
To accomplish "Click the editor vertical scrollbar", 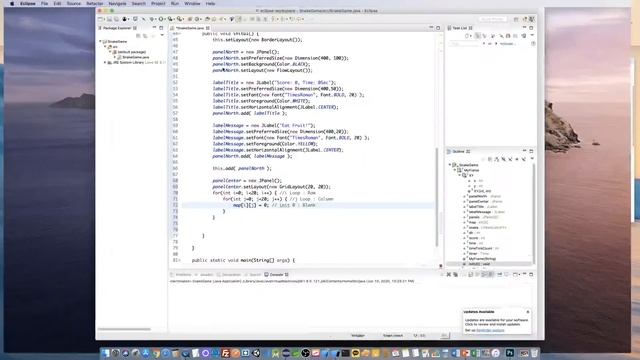I will 438,197.
